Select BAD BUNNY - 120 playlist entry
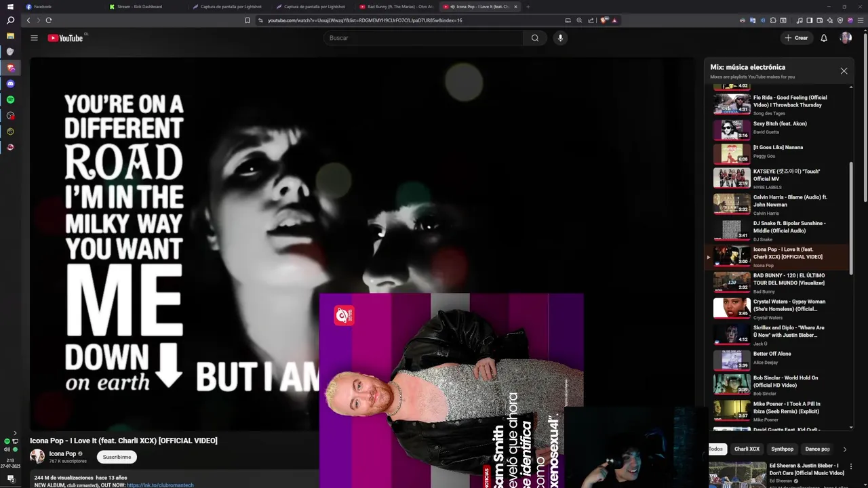The width and height of the screenshot is (868, 488). 780,282
